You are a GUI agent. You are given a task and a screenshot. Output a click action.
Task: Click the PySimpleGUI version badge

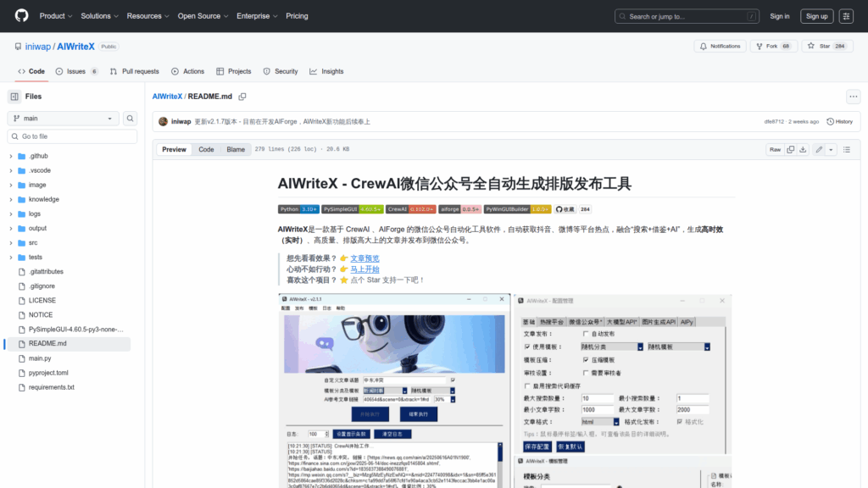click(x=353, y=209)
